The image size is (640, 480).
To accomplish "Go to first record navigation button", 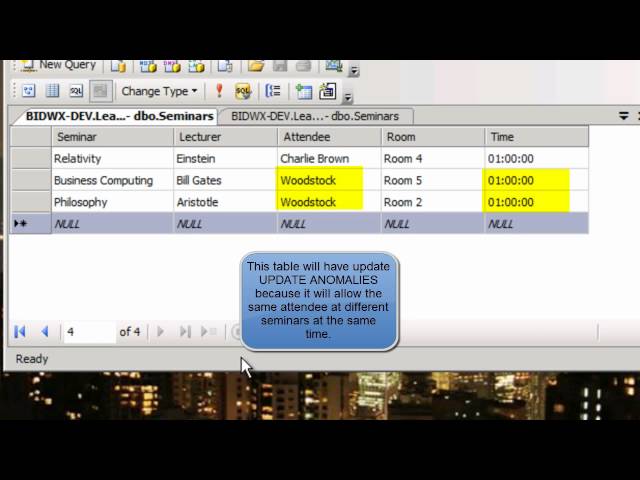I will click(x=20, y=331).
